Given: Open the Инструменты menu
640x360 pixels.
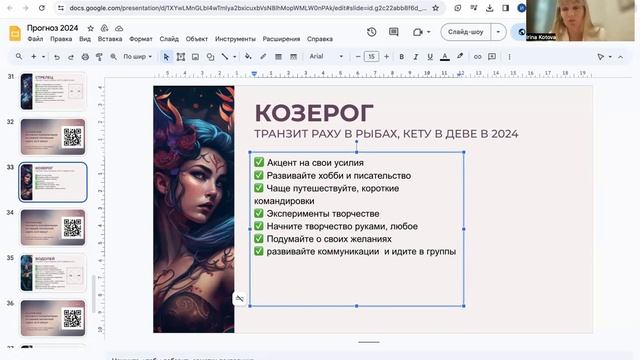Looking at the screenshot, I should 235,39.
